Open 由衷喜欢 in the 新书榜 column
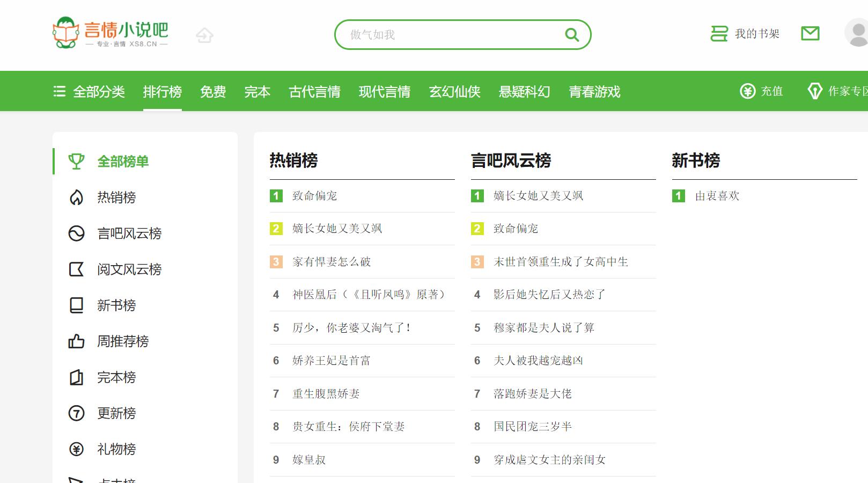The width and height of the screenshot is (868, 483). 717,196
